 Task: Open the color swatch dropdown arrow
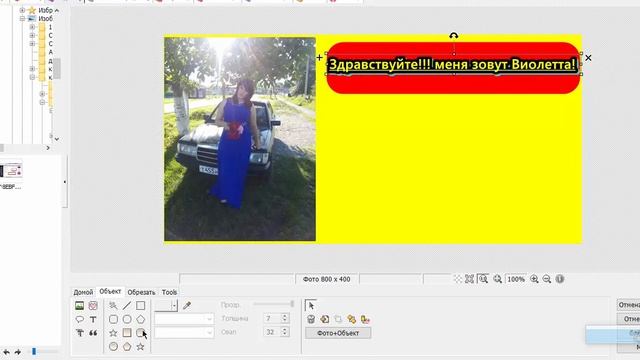[x=174, y=305]
